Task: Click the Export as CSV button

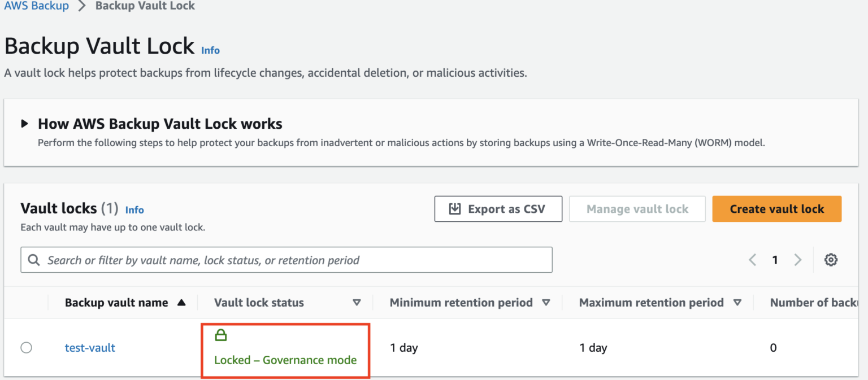Action: click(498, 208)
